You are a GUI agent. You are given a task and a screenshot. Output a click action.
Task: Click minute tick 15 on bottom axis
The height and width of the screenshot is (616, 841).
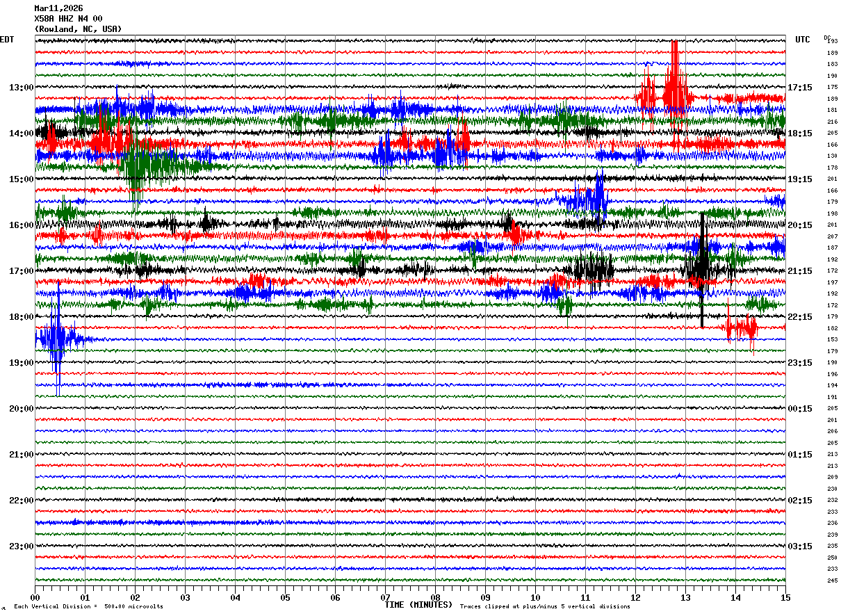[785, 597]
